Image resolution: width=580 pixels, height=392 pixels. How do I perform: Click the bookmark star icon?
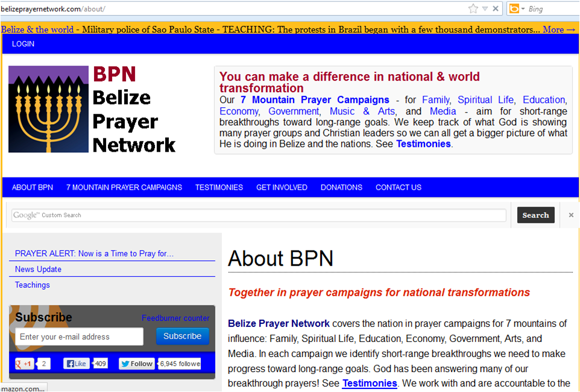pyautogui.click(x=473, y=8)
